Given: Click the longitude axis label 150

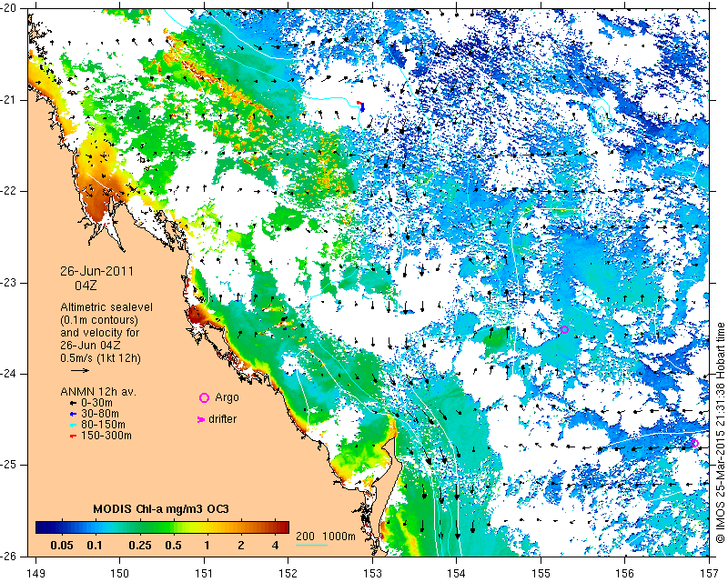Looking at the screenshot, I should 120,573.
